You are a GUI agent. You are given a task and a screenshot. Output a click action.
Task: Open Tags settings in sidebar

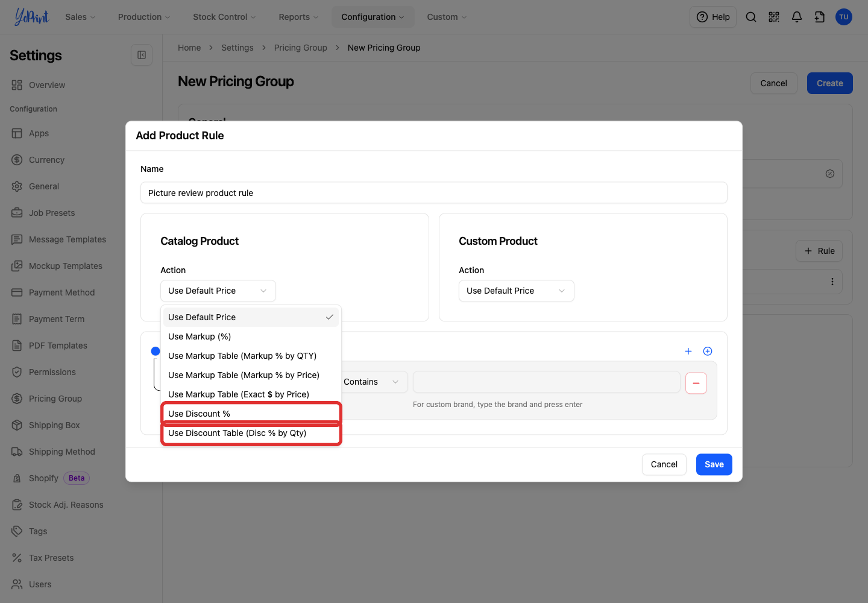point(38,531)
